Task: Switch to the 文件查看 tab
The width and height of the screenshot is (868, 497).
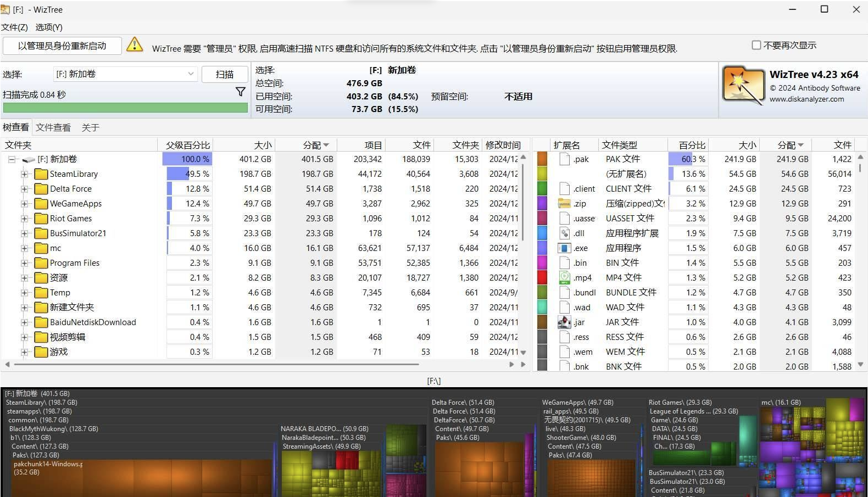Action: [x=53, y=127]
